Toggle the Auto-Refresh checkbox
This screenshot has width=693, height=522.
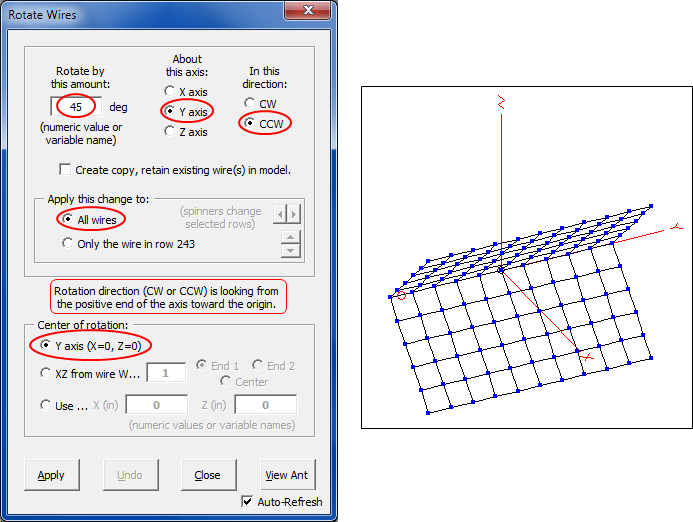(248, 502)
